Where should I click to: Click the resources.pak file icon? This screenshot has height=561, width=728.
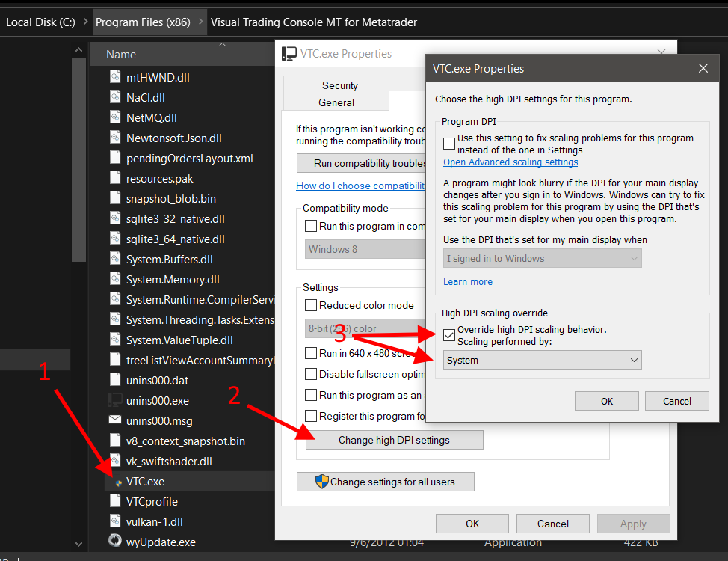[114, 177]
